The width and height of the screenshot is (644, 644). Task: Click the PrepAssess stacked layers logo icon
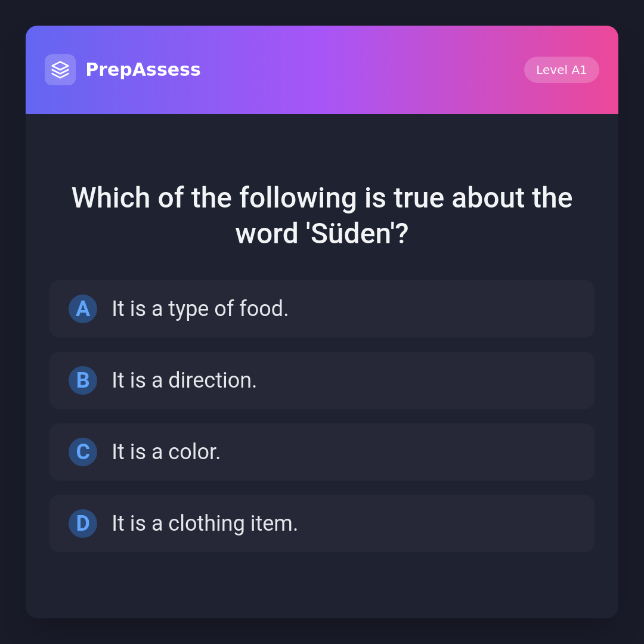tap(60, 70)
